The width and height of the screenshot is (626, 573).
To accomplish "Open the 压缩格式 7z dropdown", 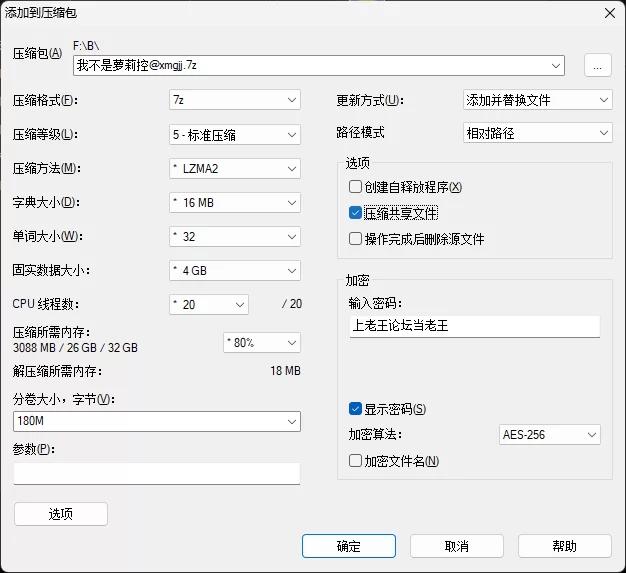I will tap(235, 100).
